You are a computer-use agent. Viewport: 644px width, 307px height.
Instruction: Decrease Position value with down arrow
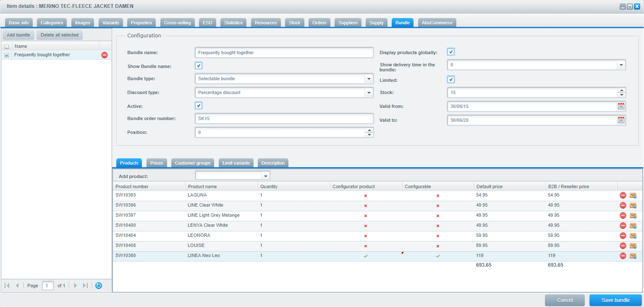pos(369,135)
